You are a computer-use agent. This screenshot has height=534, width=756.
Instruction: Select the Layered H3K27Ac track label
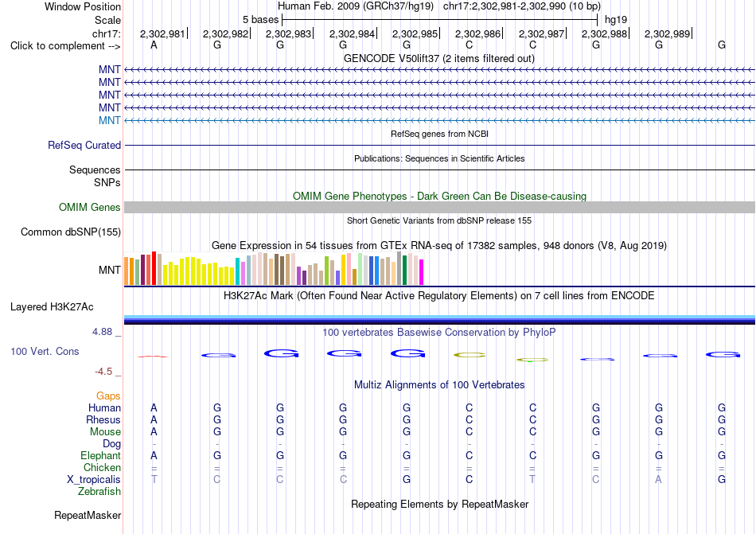point(52,307)
